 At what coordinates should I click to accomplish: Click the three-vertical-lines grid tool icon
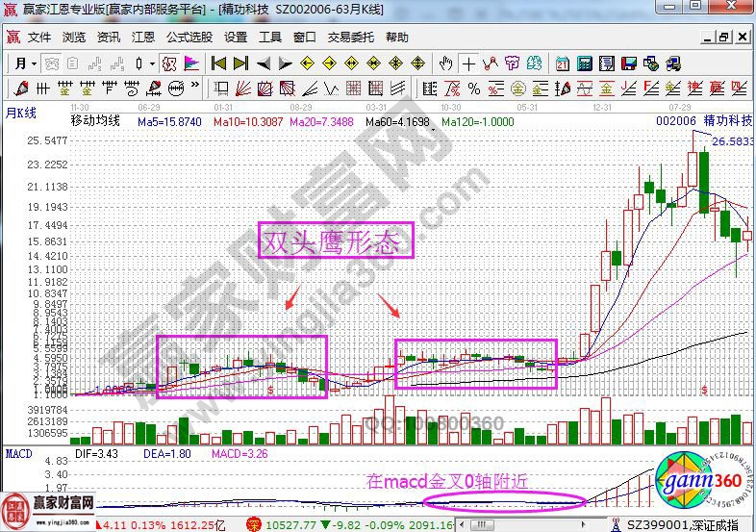tap(43, 89)
